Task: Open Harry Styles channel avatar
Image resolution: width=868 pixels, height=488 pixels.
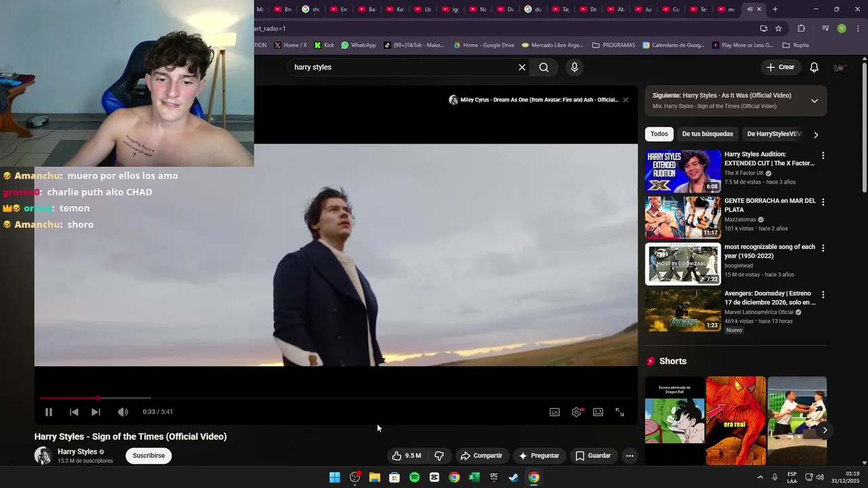Action: coord(43,455)
